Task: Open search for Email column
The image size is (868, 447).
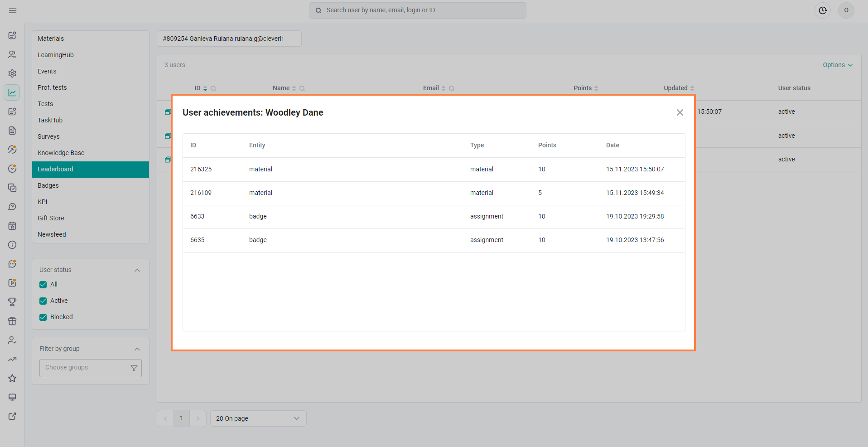Action: coord(452,88)
